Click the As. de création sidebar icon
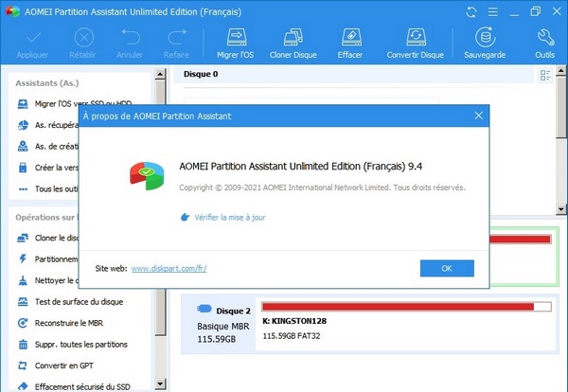Viewport: 568px width, 392px height. [x=23, y=146]
